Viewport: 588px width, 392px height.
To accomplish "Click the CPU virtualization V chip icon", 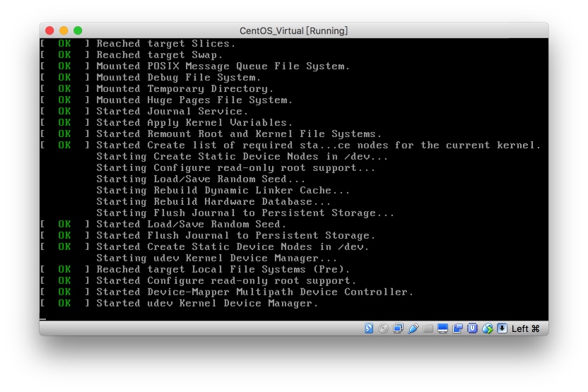I will pyautogui.click(x=472, y=328).
